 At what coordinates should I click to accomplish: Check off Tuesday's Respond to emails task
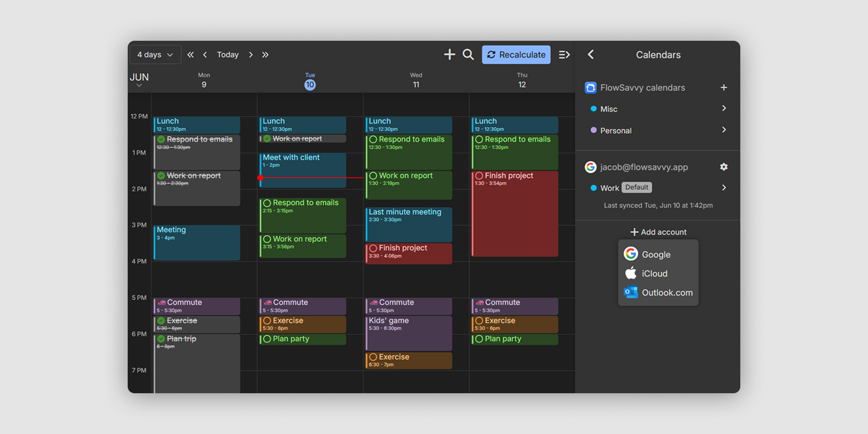[267, 203]
